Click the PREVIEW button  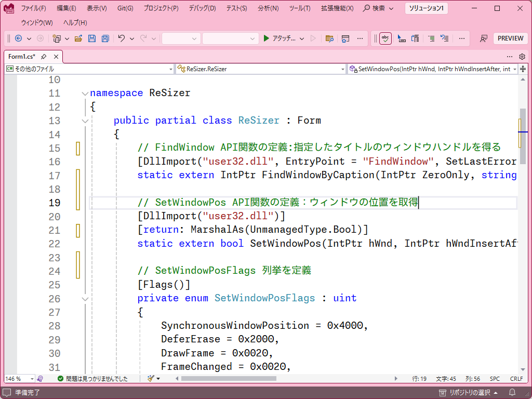[x=510, y=38]
